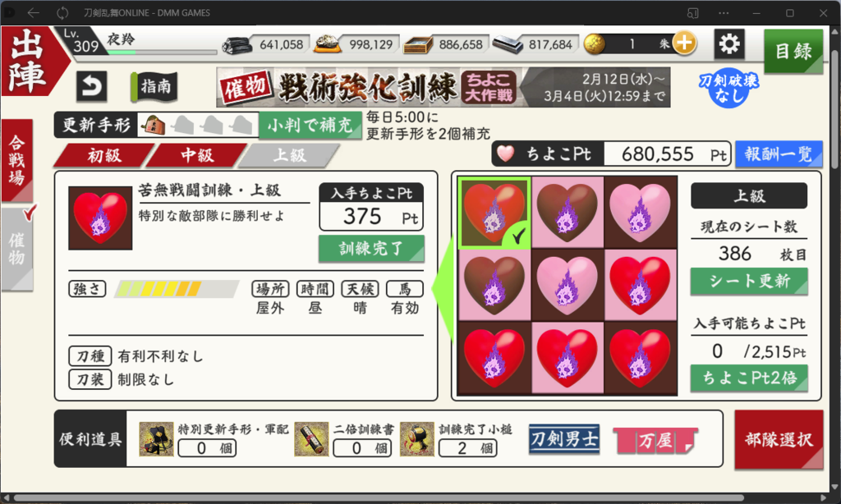Enable ちよこPt2倍 bonus
Image resolution: width=841 pixels, height=504 pixels.
pyautogui.click(x=749, y=378)
